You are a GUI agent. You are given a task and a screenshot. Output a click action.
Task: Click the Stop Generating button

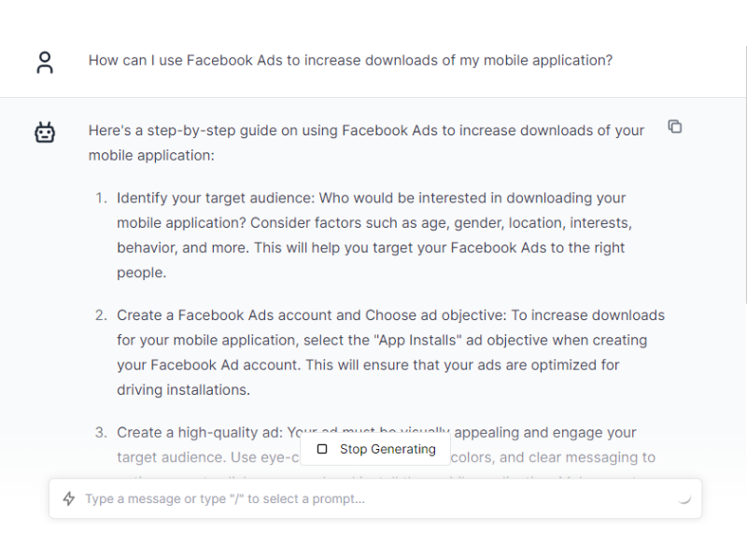tap(375, 449)
